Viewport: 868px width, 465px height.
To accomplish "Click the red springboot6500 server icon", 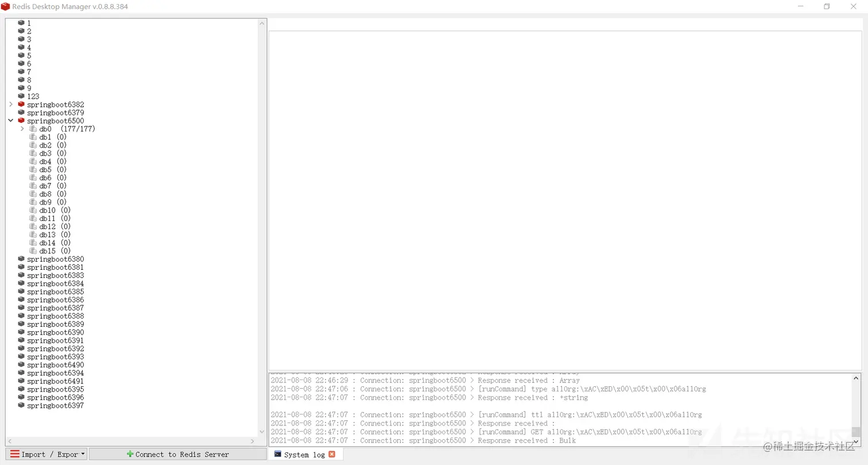I will pyautogui.click(x=21, y=121).
